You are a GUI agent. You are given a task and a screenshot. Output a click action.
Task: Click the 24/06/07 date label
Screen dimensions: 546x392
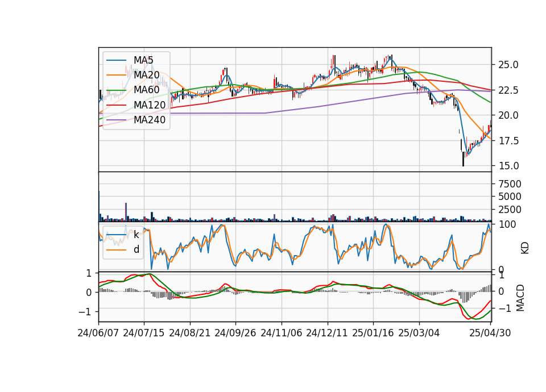pyautogui.click(x=98, y=333)
